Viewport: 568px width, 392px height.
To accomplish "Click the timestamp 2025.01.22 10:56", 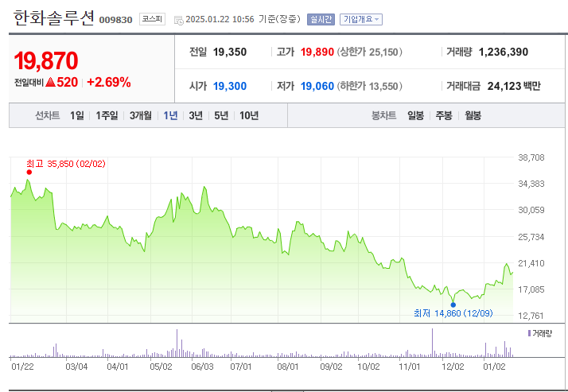I will click(x=220, y=20).
